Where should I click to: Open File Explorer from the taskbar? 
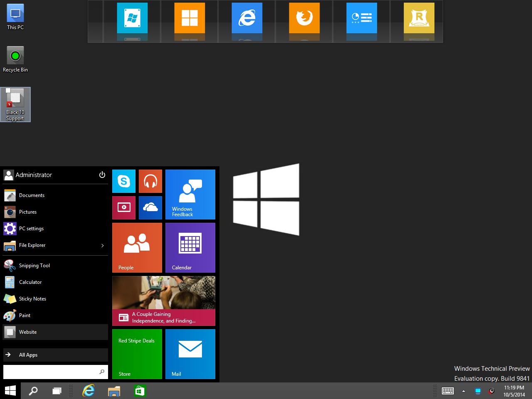tap(114, 391)
